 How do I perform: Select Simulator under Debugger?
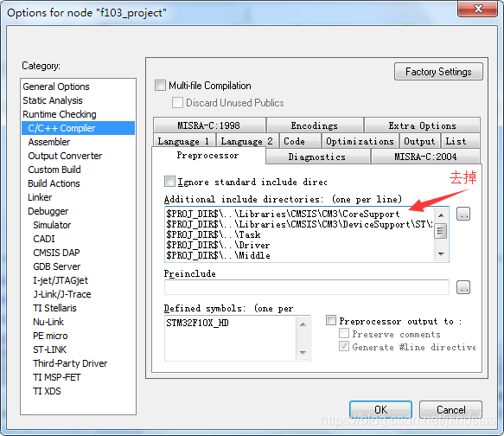point(52,225)
